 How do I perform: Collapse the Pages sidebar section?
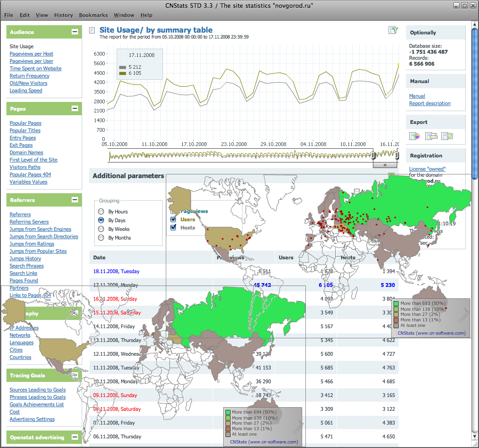(75, 109)
